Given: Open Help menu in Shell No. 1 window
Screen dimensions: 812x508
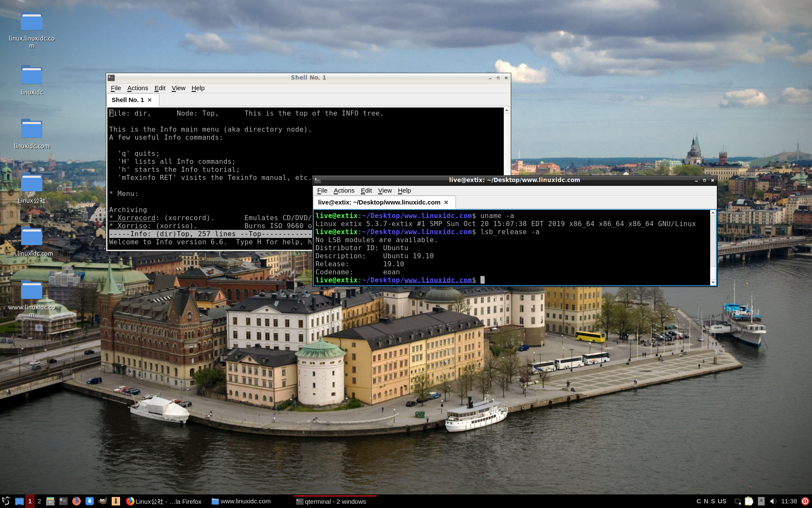Looking at the screenshot, I should 198,88.
